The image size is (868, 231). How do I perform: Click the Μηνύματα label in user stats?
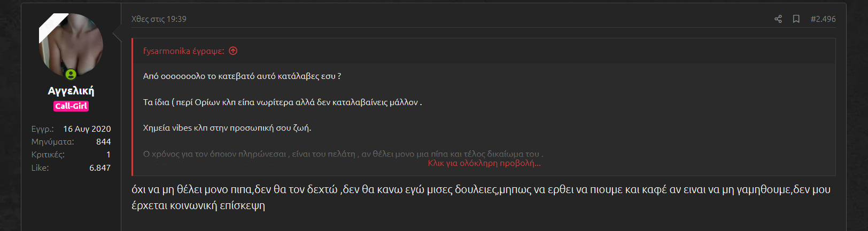[x=52, y=142]
